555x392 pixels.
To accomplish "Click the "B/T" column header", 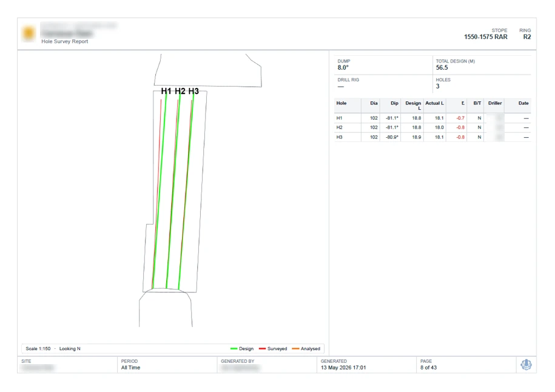I will [x=477, y=103].
